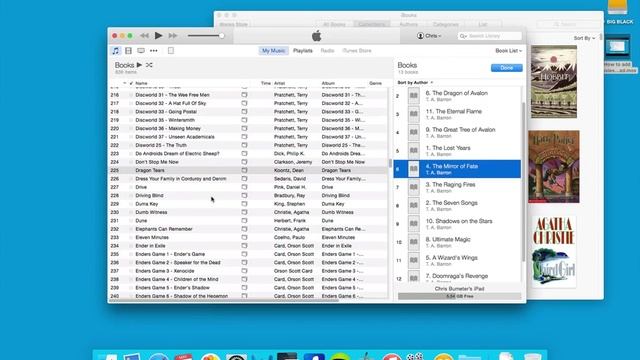Toggle checkbox for Dune row
640x360 pixels.
click(x=131, y=220)
